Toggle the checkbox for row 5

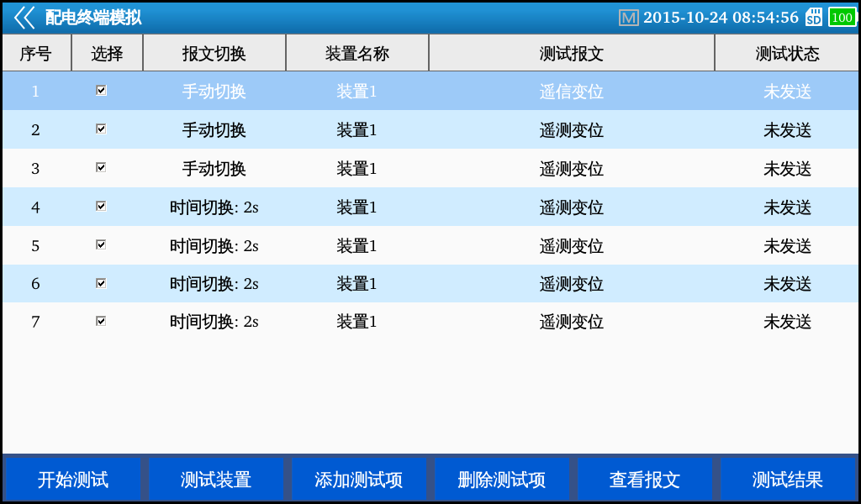click(102, 245)
